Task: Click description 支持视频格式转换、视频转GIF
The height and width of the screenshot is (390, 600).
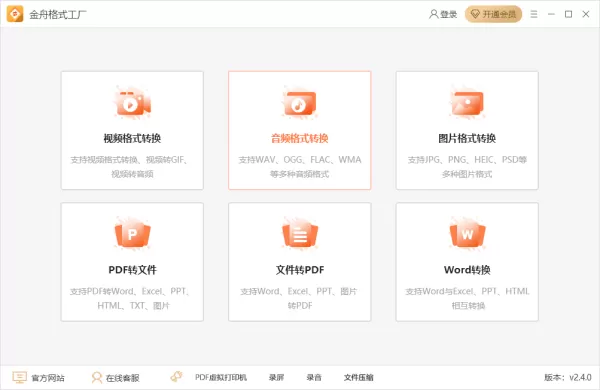Action: coord(129,160)
